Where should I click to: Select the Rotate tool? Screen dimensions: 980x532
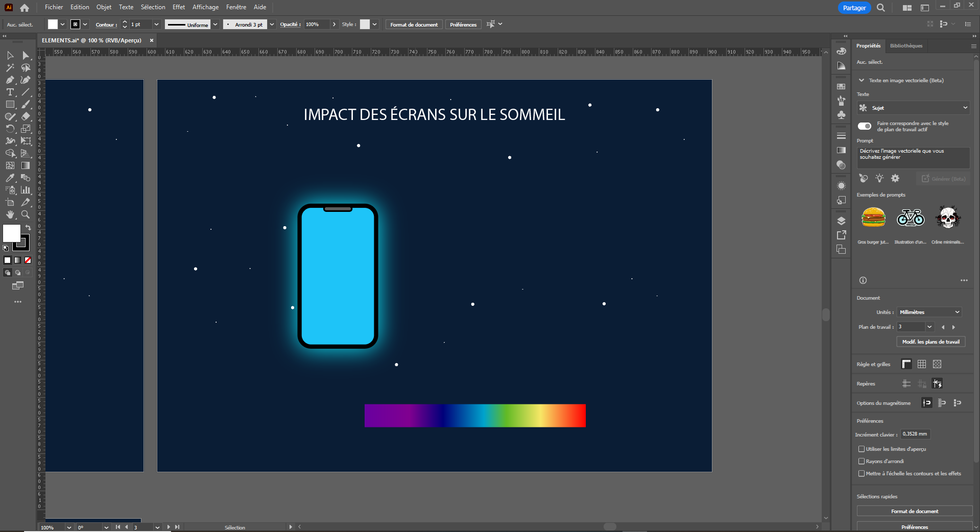point(10,129)
